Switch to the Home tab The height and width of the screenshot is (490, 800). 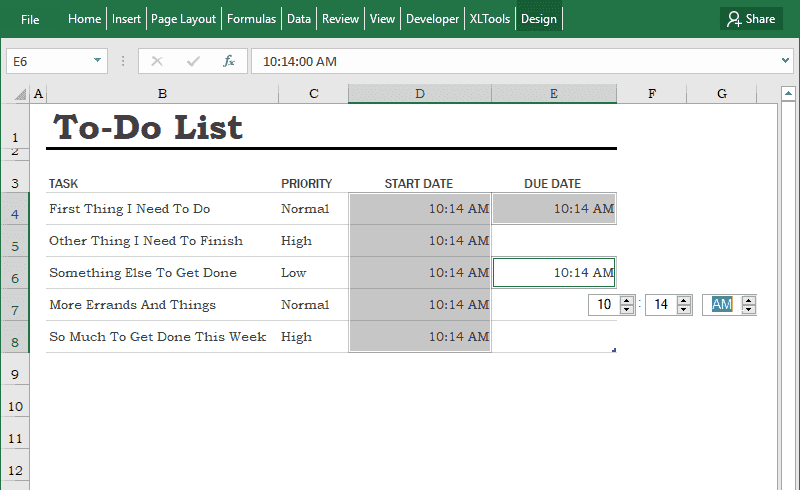tap(84, 19)
